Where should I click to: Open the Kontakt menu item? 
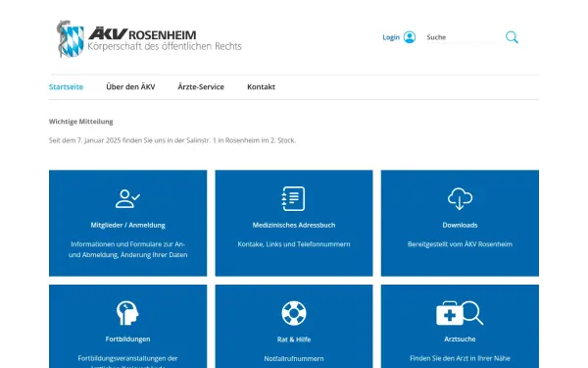click(261, 86)
